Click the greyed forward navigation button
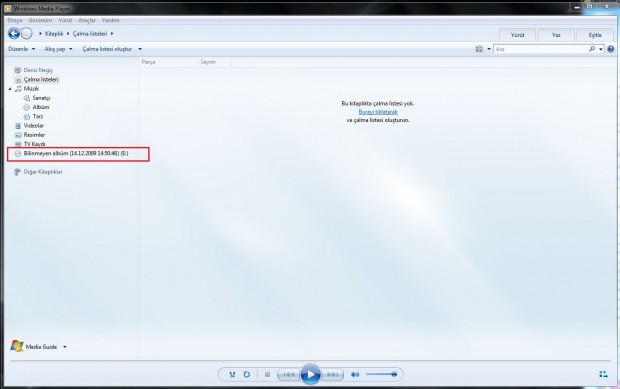620x389 pixels. [x=27, y=34]
